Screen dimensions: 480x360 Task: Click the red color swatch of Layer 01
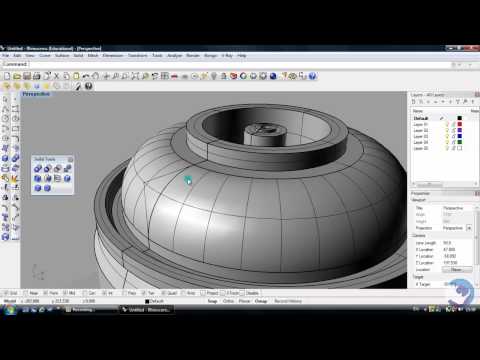pos(460,124)
